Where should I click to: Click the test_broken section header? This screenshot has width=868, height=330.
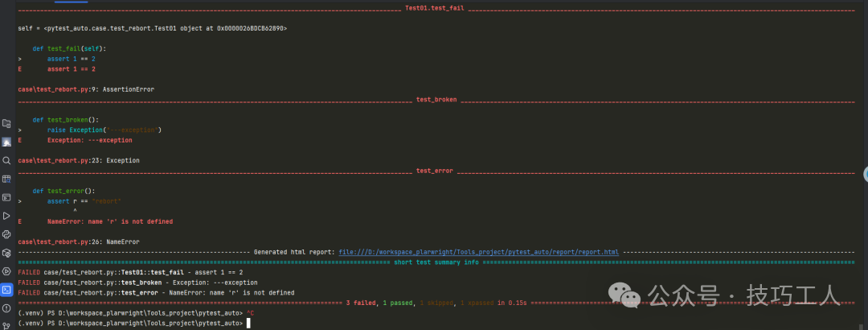click(x=436, y=99)
